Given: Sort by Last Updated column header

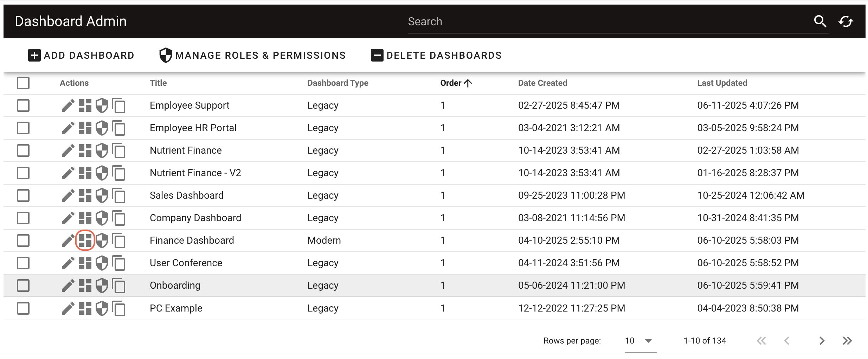Looking at the screenshot, I should point(722,83).
